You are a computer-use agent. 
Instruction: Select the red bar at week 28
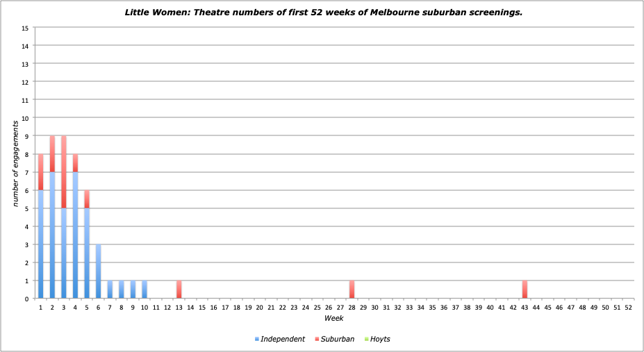click(x=352, y=290)
